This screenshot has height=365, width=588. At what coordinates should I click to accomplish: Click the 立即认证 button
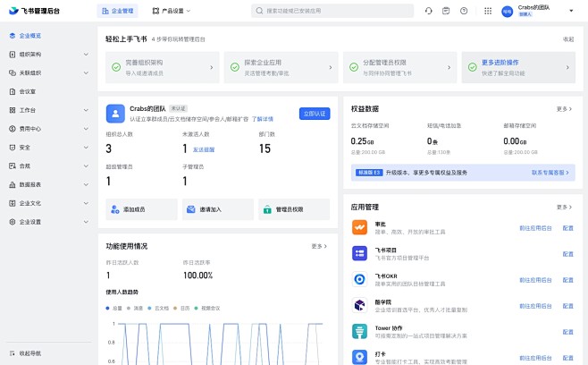[x=315, y=114]
